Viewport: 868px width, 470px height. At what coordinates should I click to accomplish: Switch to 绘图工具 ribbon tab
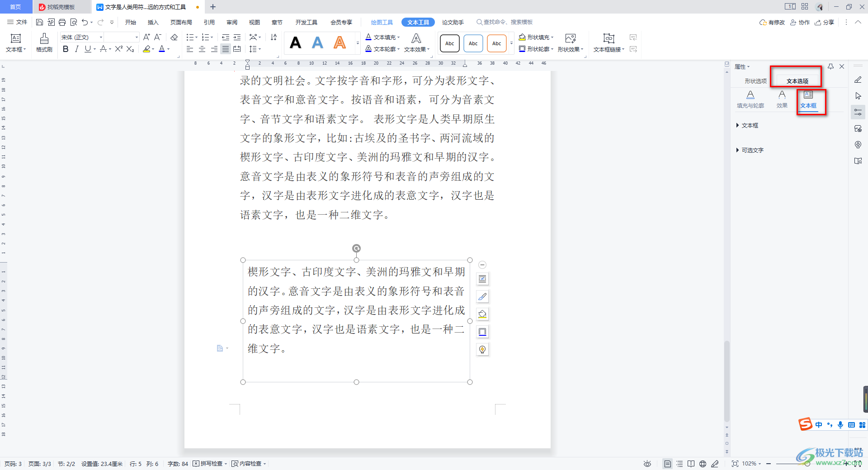tap(382, 22)
